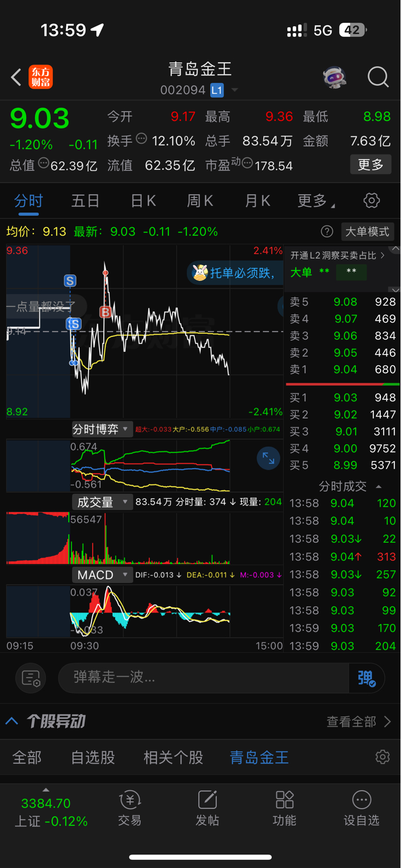
Task: Switch to 日K chart tab
Action: tap(143, 201)
